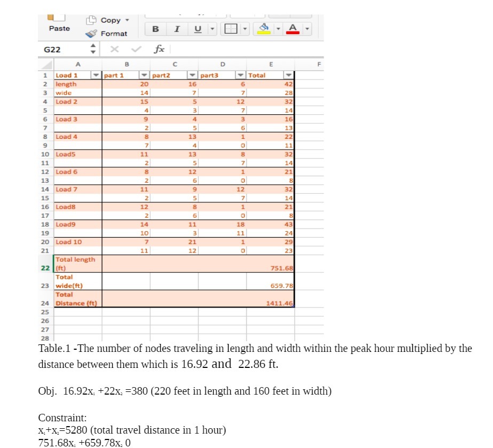
Task: Open the fill color dropdown arrow
Action: pyautogui.click(x=278, y=29)
